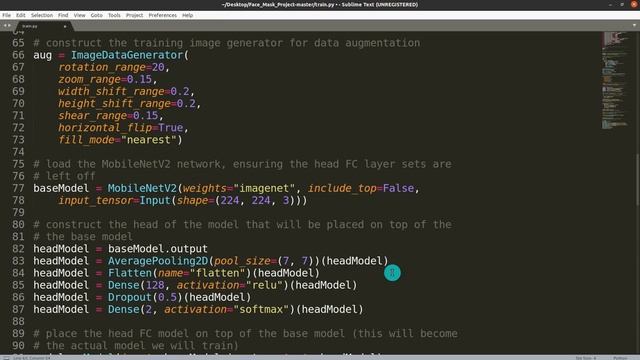Open the Preferences menu
Viewport: 640px width, 360px height.
(x=162, y=15)
